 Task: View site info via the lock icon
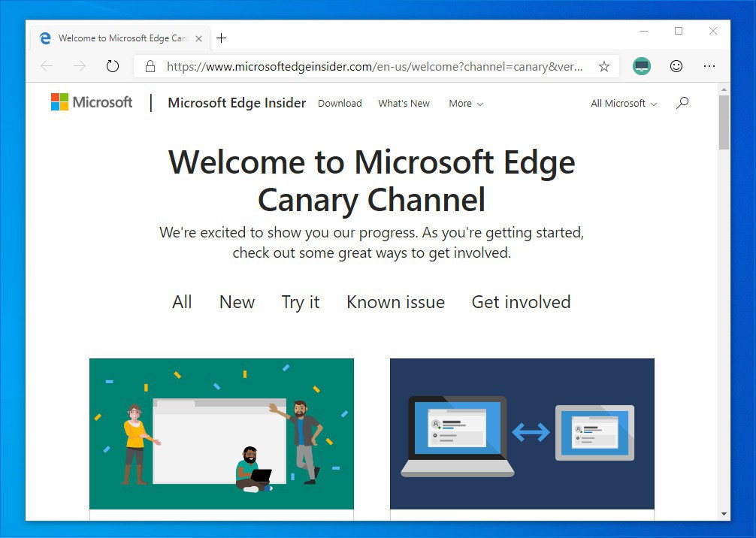point(150,67)
